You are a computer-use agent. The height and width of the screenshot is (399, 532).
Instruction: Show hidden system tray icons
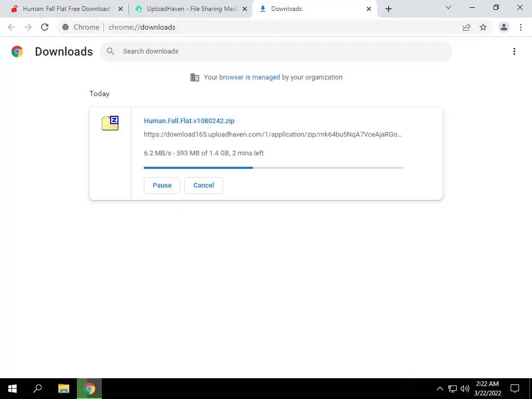click(x=440, y=389)
